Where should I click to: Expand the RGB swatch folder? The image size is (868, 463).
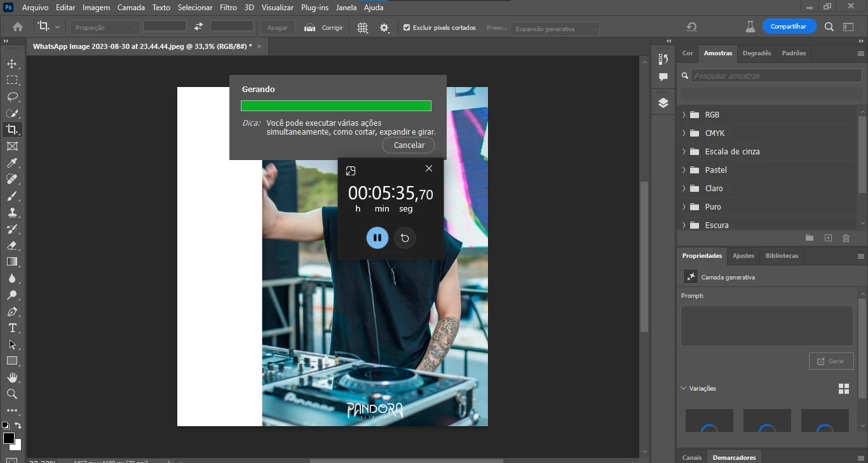pyautogui.click(x=684, y=115)
